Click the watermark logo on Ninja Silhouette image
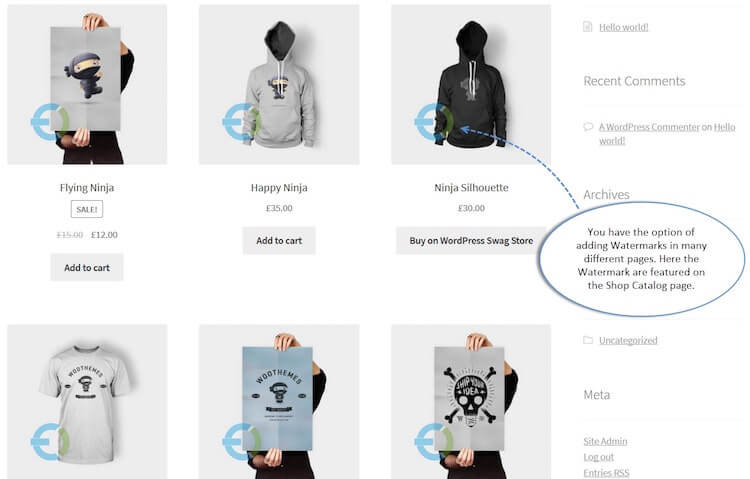This screenshot has height=479, width=750. click(x=434, y=122)
